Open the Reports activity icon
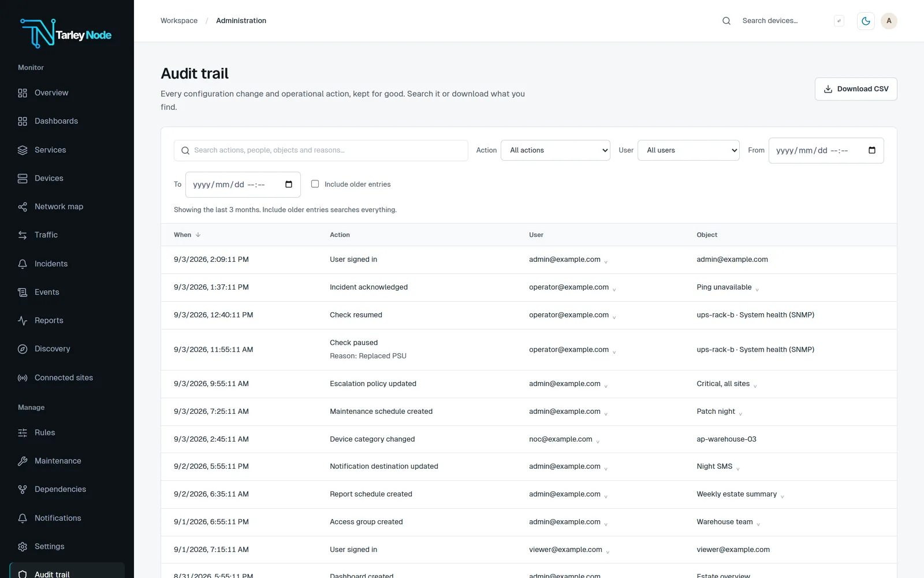The width and height of the screenshot is (924, 578). coord(23,321)
